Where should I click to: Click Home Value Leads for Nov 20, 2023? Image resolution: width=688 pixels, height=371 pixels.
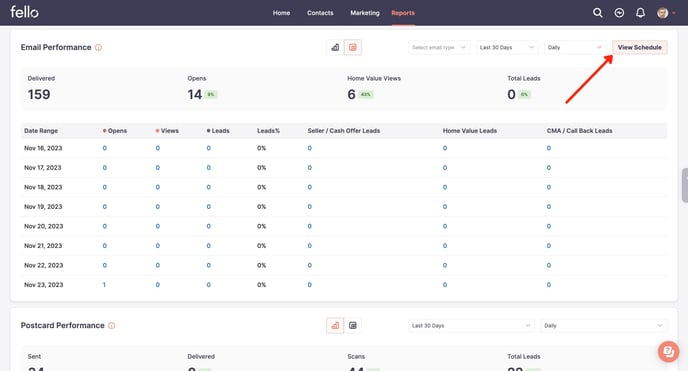coord(445,226)
